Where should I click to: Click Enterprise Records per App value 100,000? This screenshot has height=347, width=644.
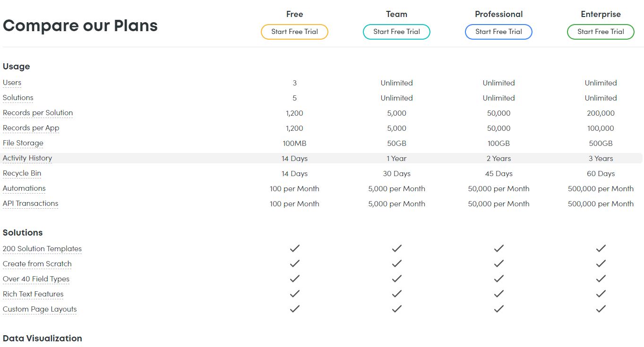(x=601, y=128)
